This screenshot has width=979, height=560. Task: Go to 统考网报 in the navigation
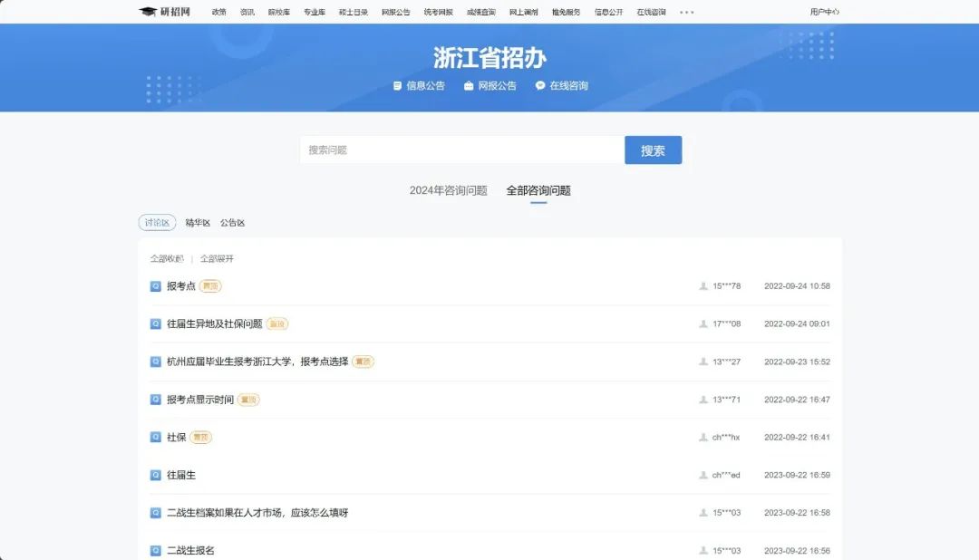(439, 12)
